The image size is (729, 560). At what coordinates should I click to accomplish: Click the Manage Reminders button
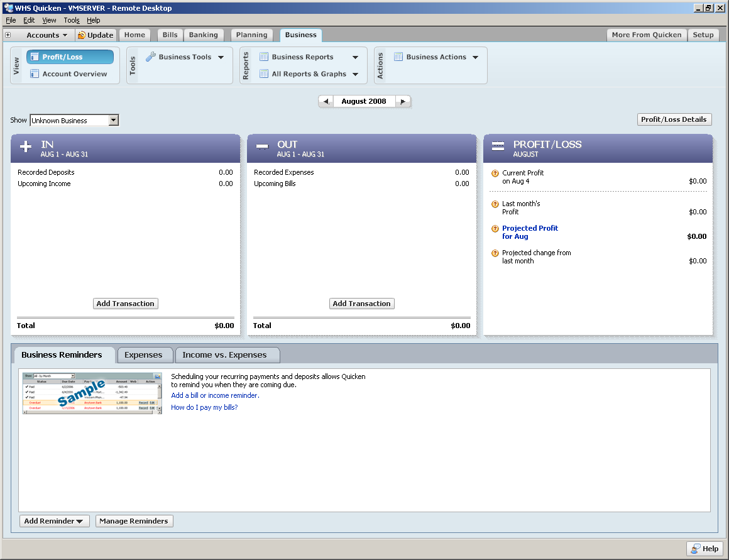pos(134,521)
